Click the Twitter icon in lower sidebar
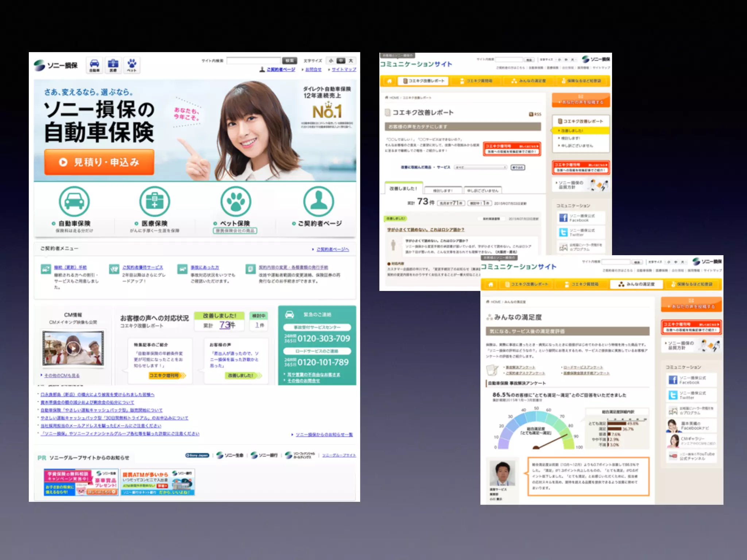The image size is (747, 560). click(x=673, y=395)
